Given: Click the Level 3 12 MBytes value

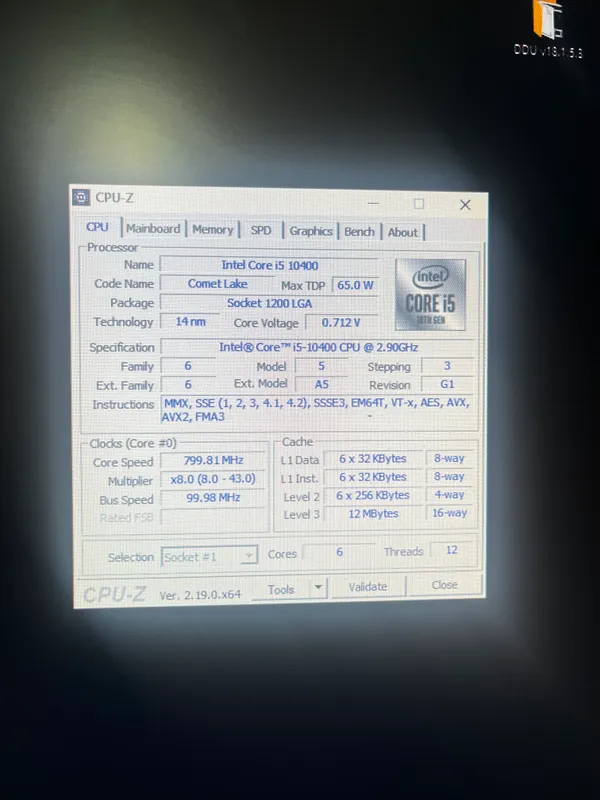Looking at the screenshot, I should 373,514.
